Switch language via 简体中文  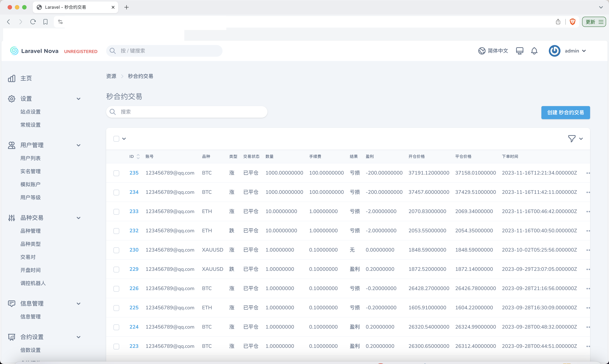pos(498,51)
